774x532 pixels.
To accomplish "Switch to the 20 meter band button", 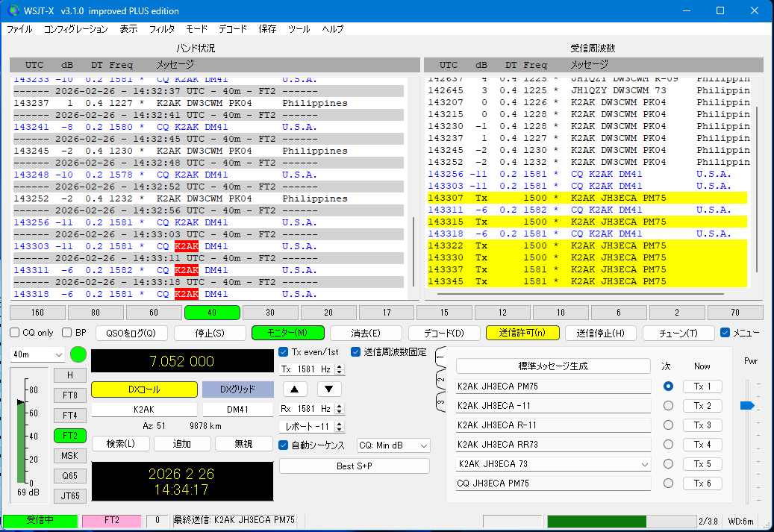I will tap(328, 313).
